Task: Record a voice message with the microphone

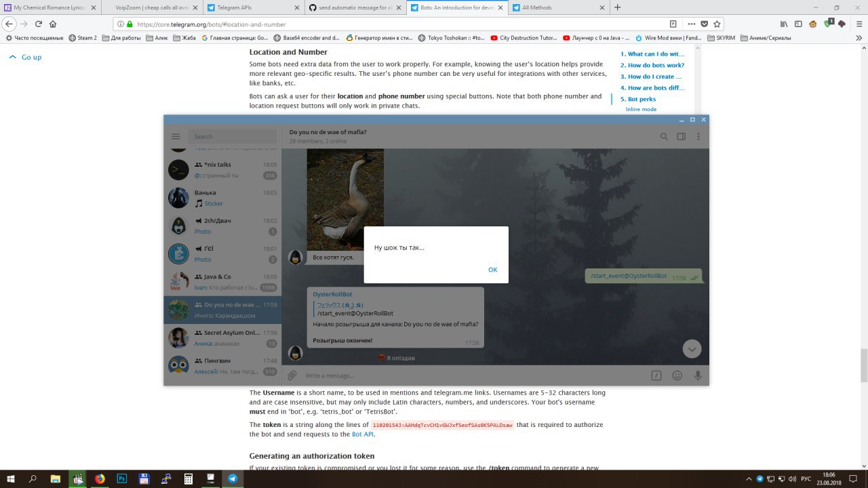Action: (x=698, y=375)
